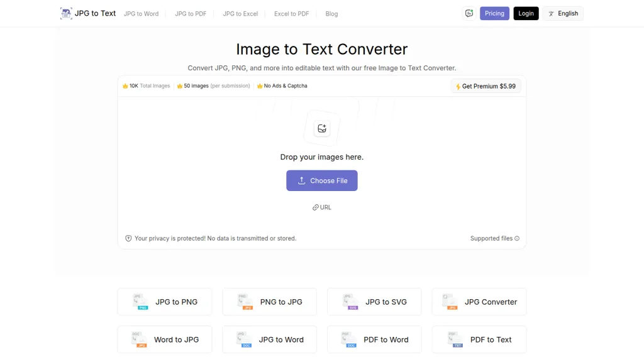This screenshot has width=644, height=362.
Task: Click the info icon beside Supported files
Action: click(517, 238)
